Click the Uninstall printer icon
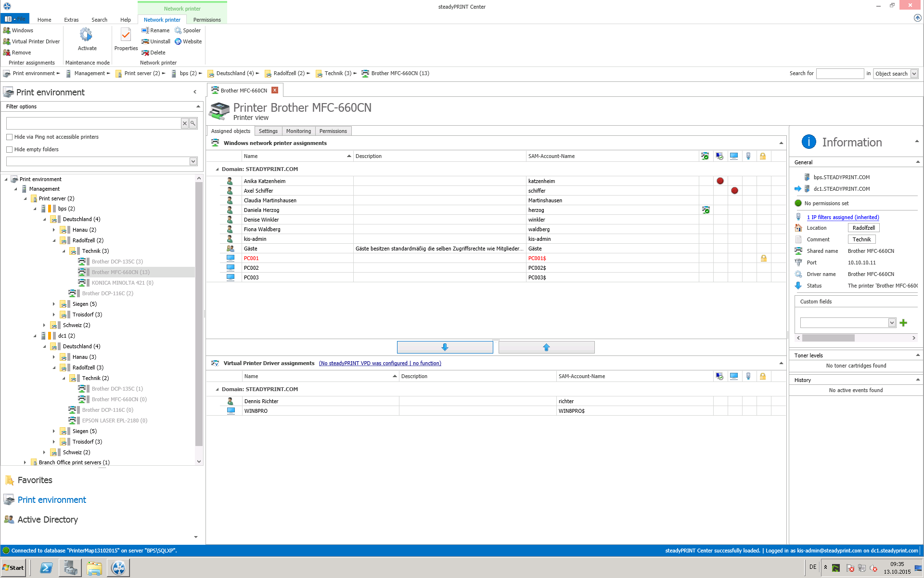Viewport: 924px width, 578px height. click(145, 41)
